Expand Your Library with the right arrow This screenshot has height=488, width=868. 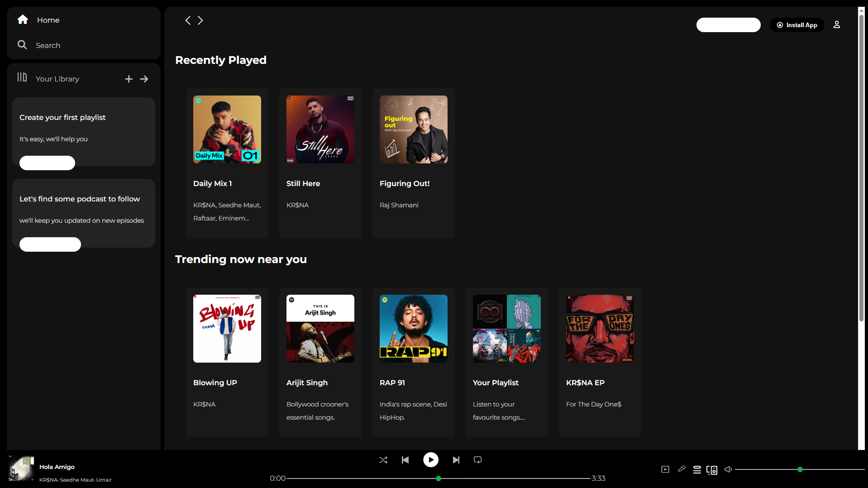144,79
